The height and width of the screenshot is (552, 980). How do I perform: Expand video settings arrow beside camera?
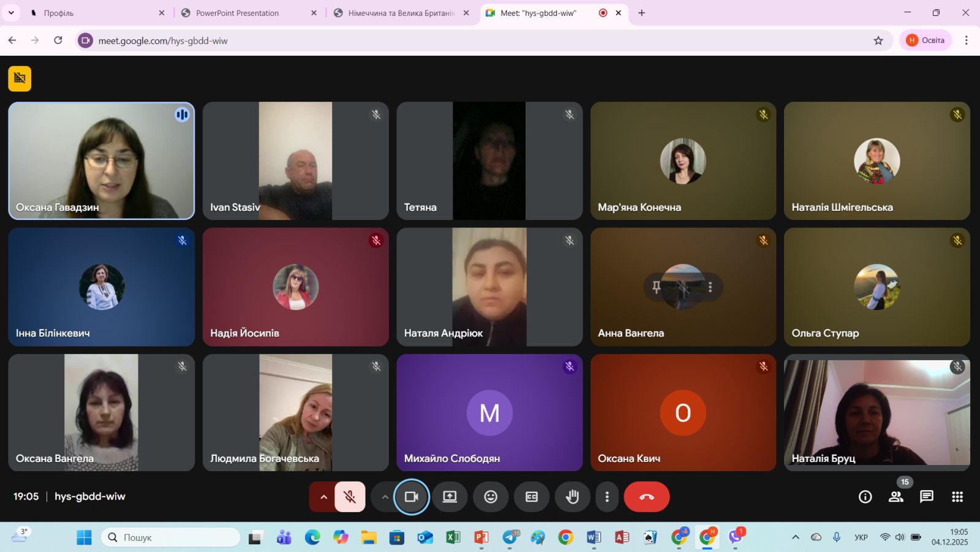coord(385,497)
